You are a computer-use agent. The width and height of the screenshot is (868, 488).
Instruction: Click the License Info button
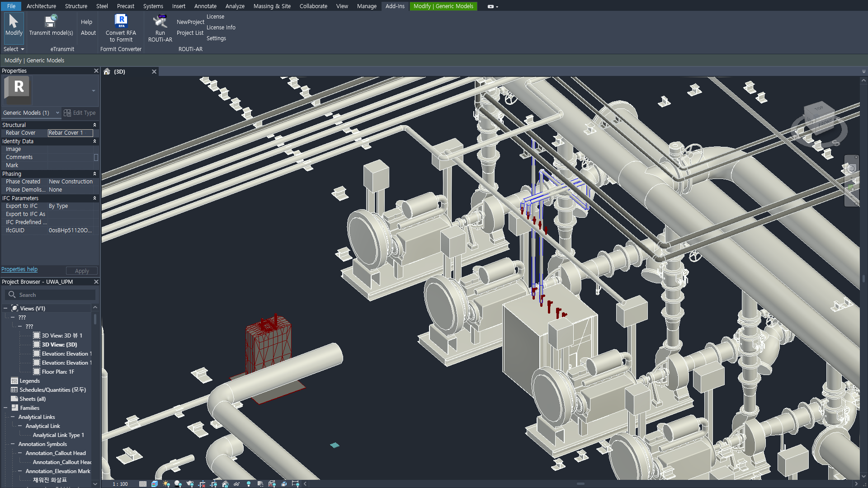221,28
